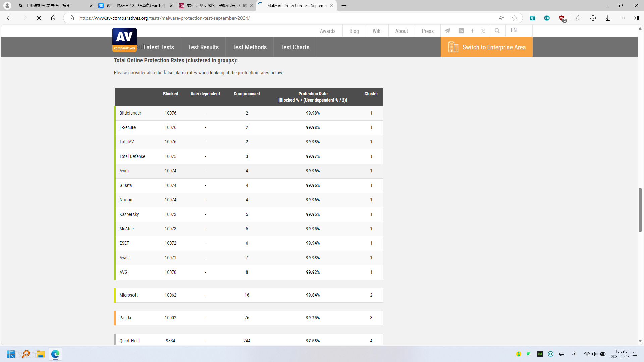Open the taskbar search icon
Viewport: 644px width, 362px height.
26,354
